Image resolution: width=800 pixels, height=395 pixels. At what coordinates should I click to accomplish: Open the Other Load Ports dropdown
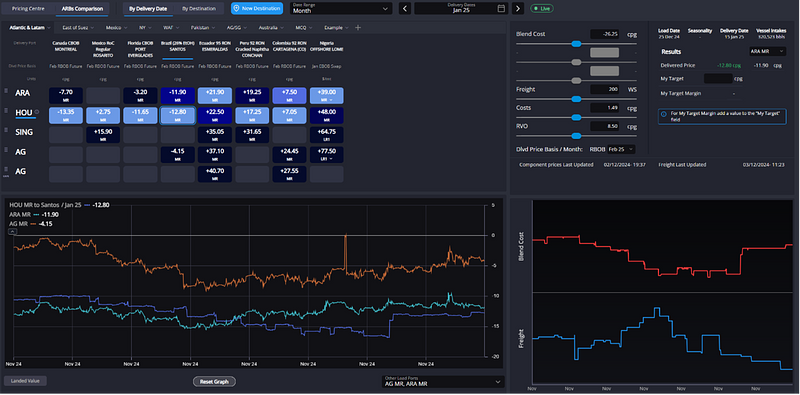[x=443, y=382]
